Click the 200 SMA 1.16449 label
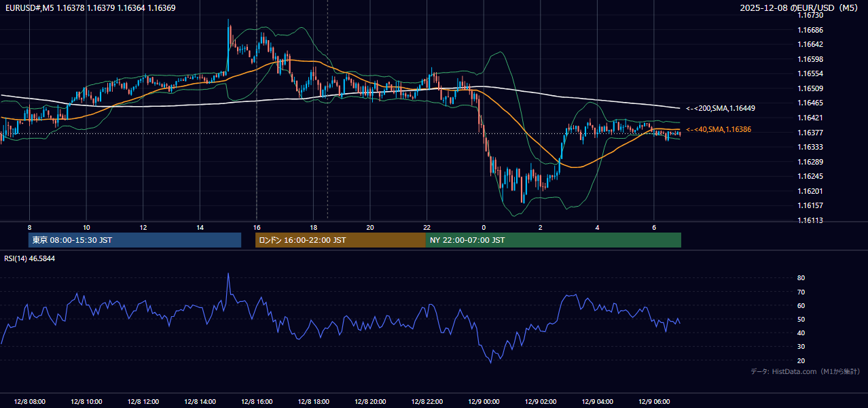 click(721, 108)
